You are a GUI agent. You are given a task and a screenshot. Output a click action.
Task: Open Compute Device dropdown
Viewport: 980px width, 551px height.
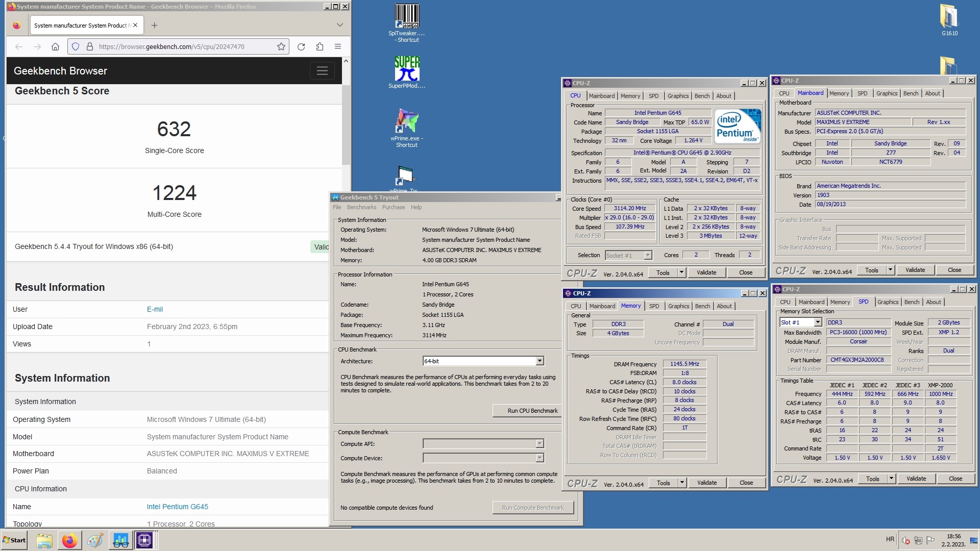pos(540,458)
